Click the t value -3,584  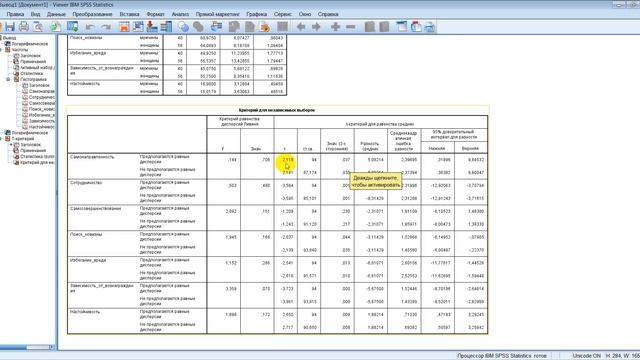pos(287,186)
